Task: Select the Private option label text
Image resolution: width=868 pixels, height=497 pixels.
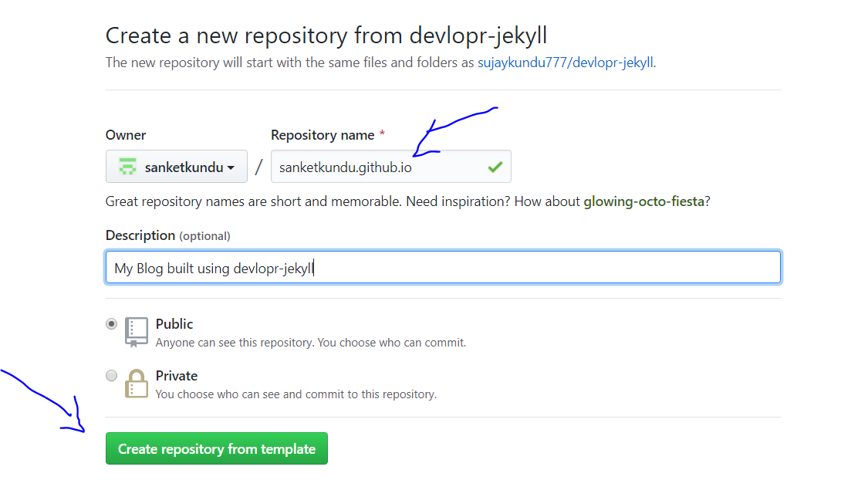Action: coord(176,375)
